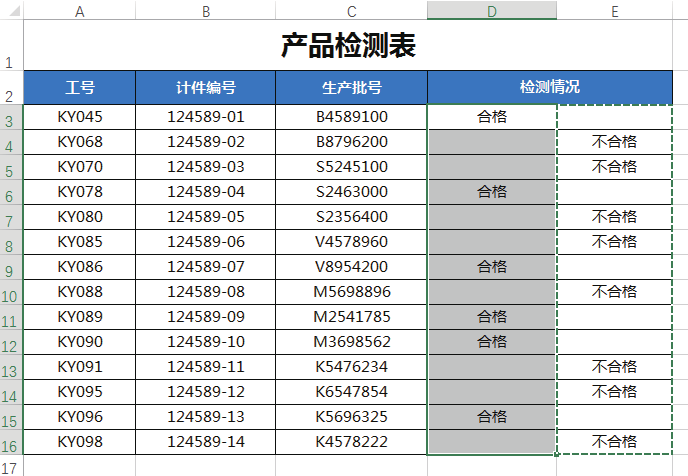
Task: Select column E header
Action: [x=614, y=10]
